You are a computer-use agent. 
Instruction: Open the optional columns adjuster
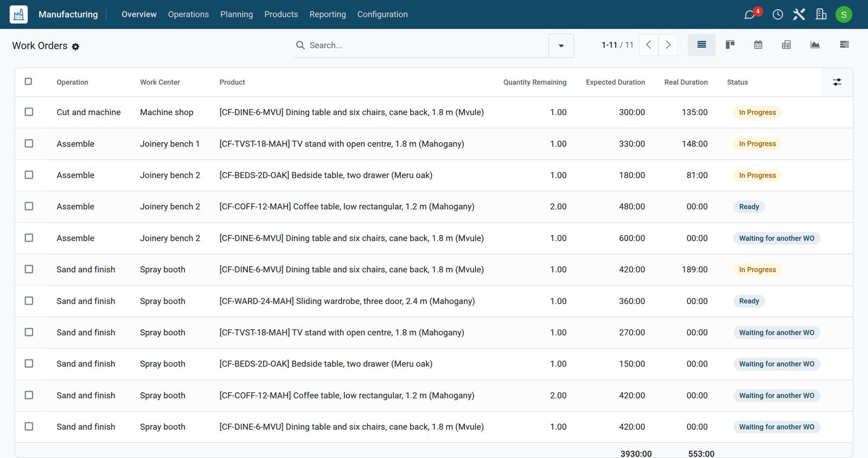[837, 82]
